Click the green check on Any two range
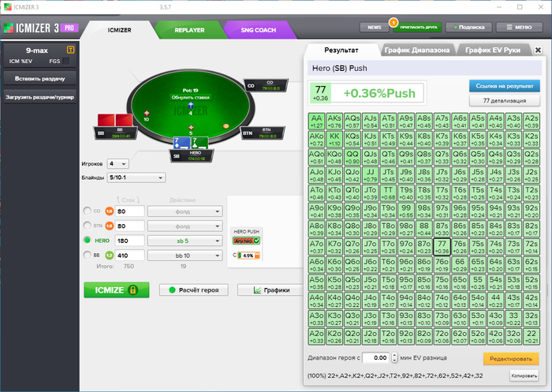552x392 pixels. click(x=256, y=241)
